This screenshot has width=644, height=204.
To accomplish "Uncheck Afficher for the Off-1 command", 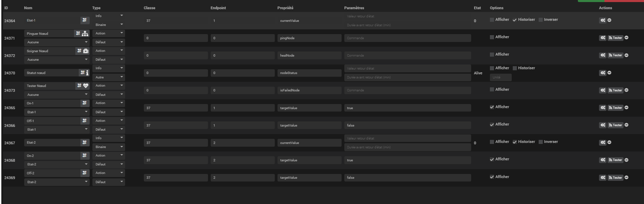I will [492, 125].
